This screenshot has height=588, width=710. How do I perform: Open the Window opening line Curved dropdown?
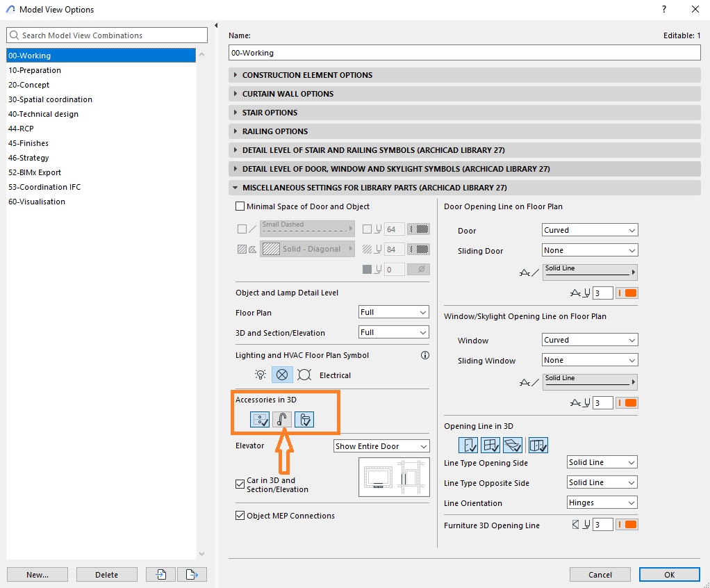[x=590, y=340]
